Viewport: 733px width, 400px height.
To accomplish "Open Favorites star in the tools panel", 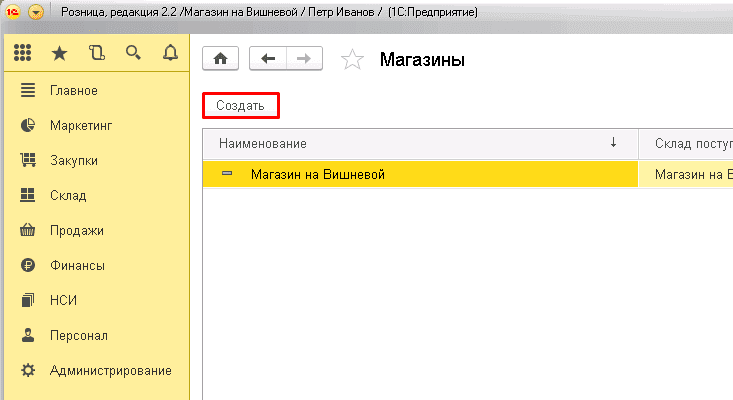I will [x=61, y=53].
